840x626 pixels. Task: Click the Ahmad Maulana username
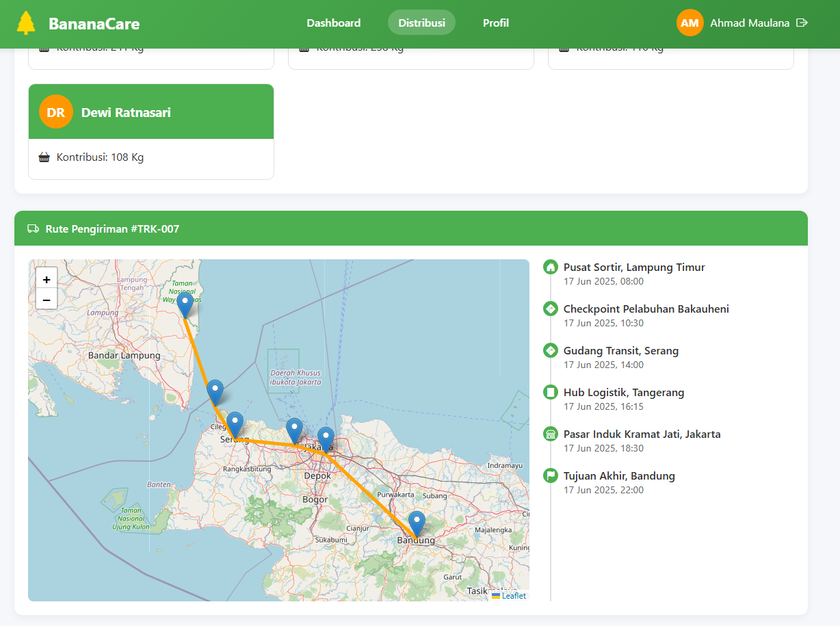tap(750, 23)
